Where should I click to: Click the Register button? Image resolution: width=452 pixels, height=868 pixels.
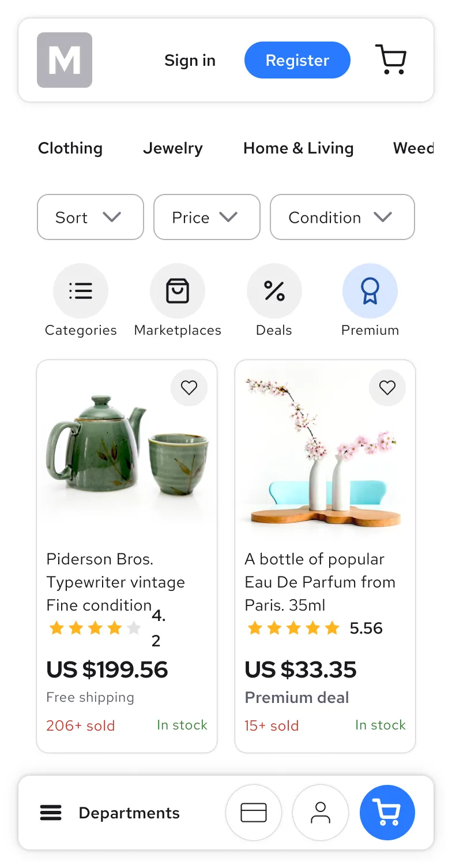pyautogui.click(x=297, y=60)
